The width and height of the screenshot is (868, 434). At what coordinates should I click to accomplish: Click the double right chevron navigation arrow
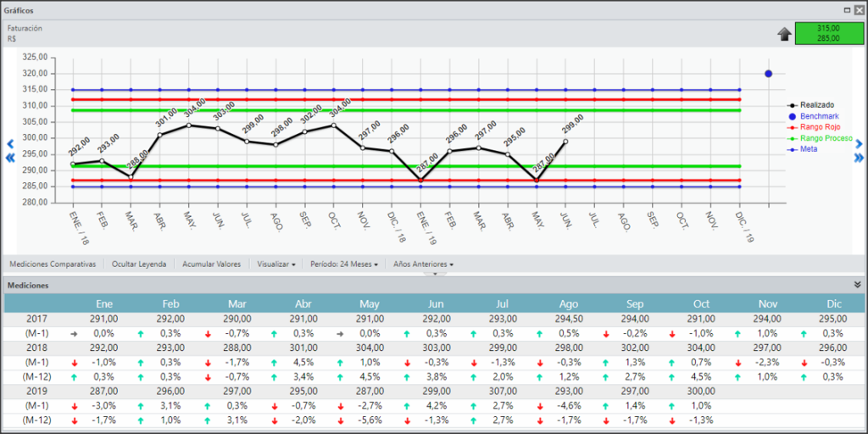(860, 158)
